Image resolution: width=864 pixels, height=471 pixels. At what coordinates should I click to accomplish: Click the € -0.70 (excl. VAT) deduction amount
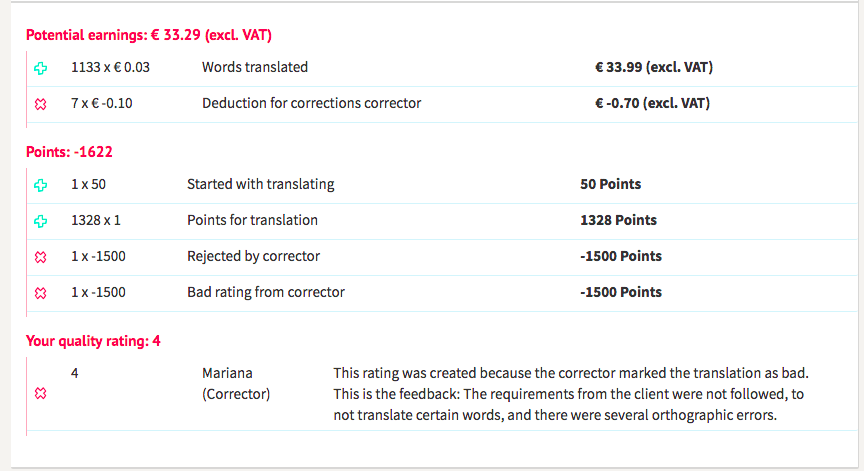pos(652,103)
